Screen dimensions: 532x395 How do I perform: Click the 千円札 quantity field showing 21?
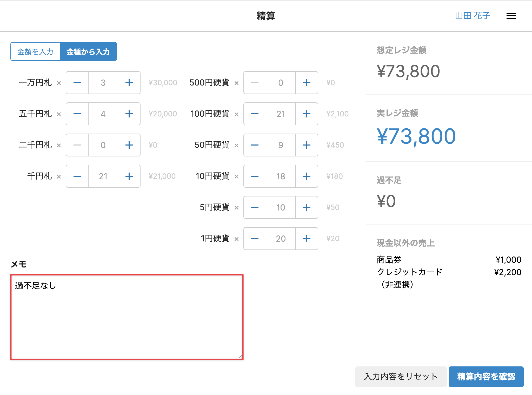click(x=103, y=176)
